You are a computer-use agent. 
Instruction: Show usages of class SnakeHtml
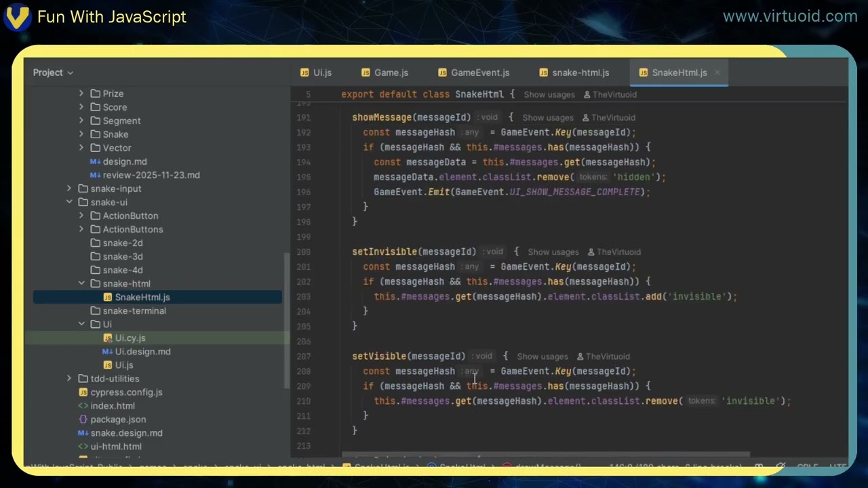tap(549, 94)
